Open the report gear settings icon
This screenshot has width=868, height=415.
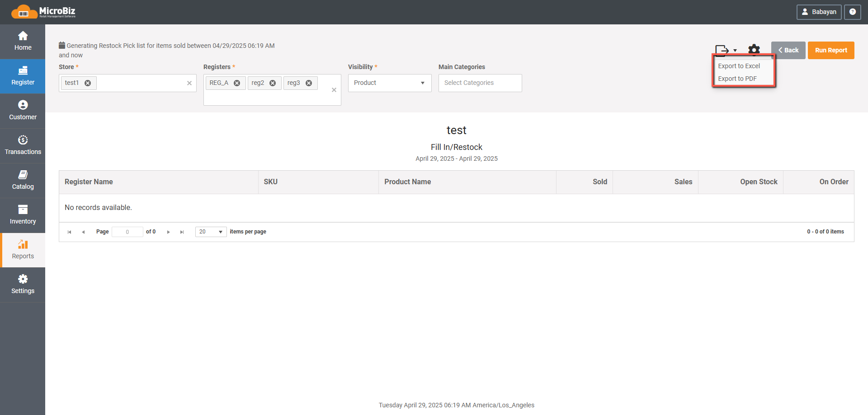tap(754, 50)
